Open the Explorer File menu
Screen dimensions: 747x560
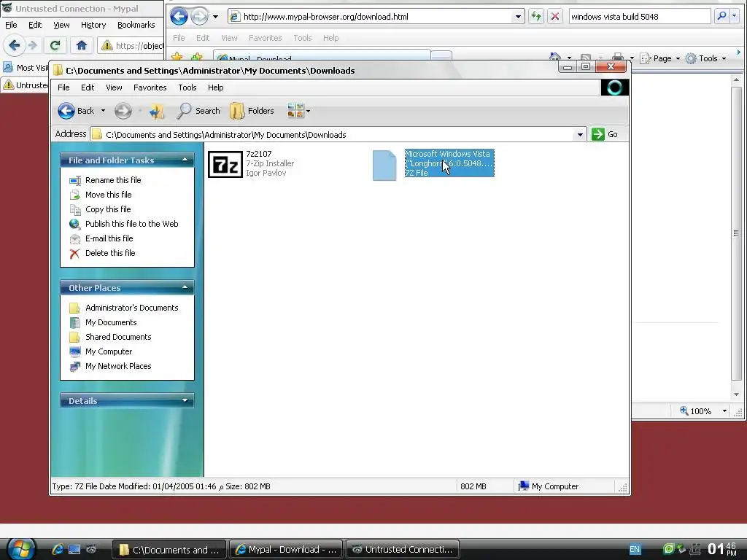pos(63,87)
